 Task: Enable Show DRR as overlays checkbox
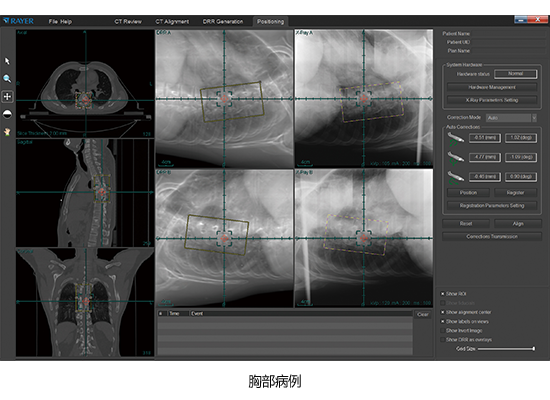click(x=443, y=340)
